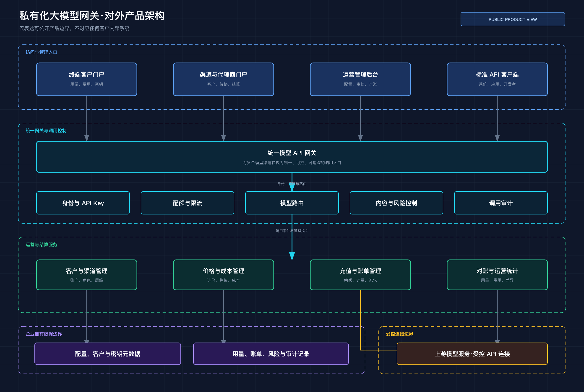The image size is (584, 392).
Task: Click the 余额、计费、流水 subtitle text
Action: pos(360,280)
